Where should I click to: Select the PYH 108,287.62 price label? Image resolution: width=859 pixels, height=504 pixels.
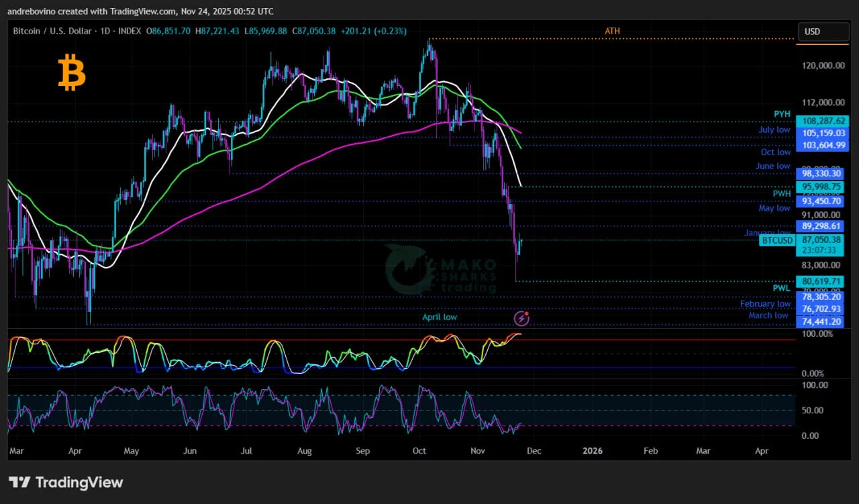pyautogui.click(x=822, y=121)
